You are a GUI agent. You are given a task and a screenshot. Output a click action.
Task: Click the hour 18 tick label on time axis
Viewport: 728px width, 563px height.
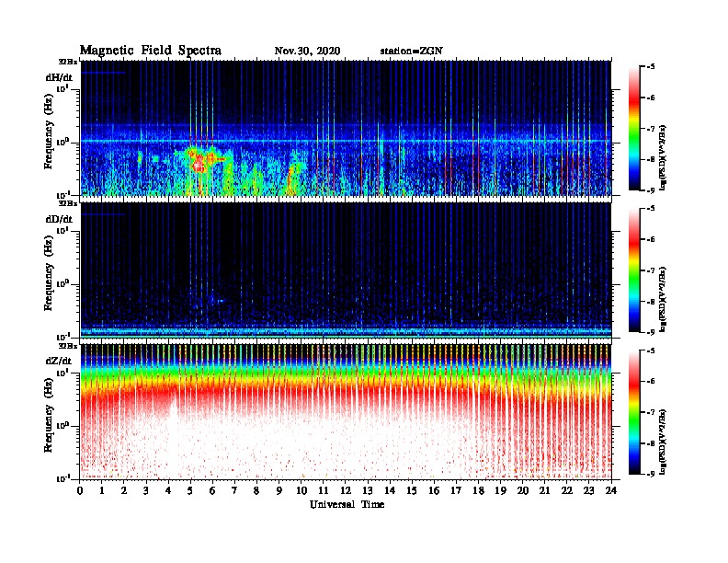tap(478, 490)
